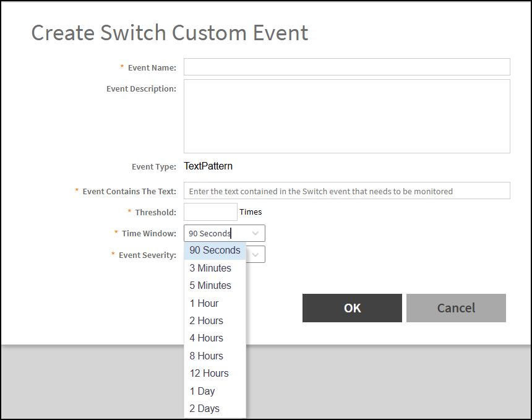Open the Time Window combo box
This screenshot has height=420, width=532.
click(225, 233)
